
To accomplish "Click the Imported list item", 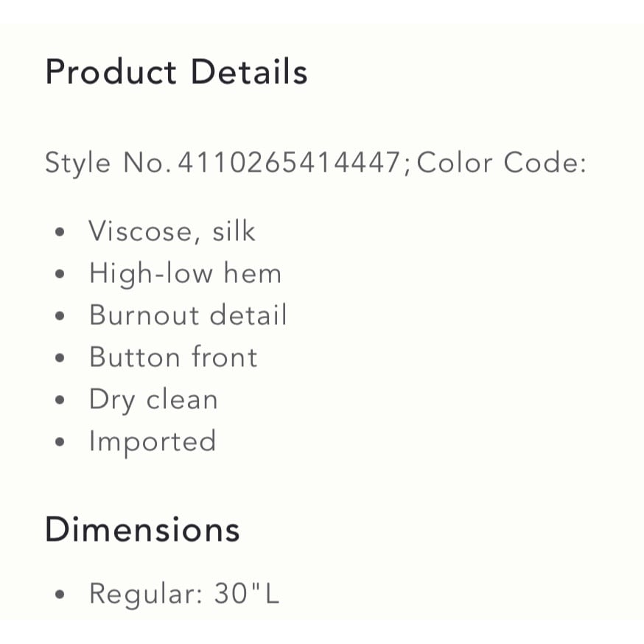I will 153,441.
